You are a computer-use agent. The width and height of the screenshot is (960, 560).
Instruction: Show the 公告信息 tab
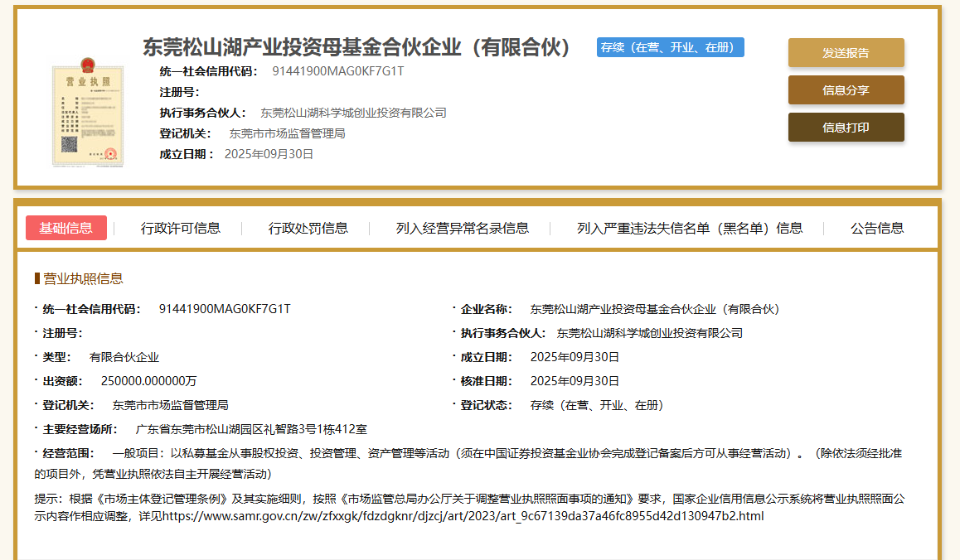point(877,228)
